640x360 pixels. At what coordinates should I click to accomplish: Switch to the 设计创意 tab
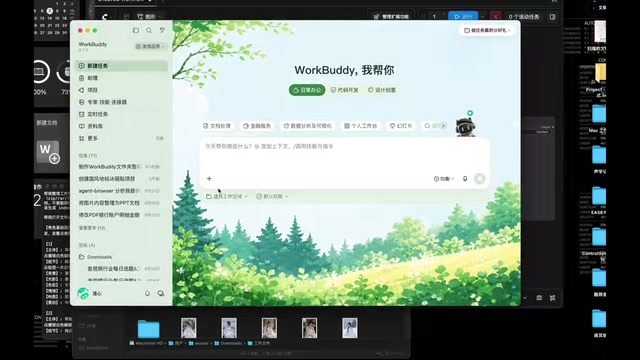382,90
